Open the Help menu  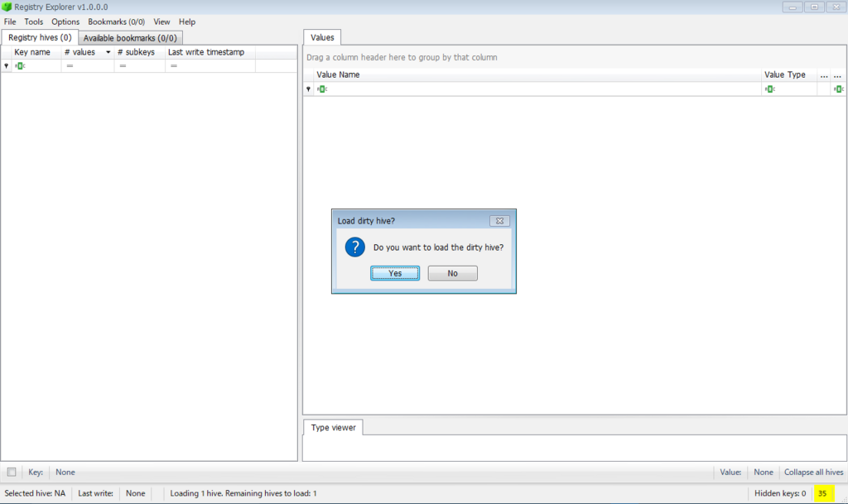click(x=187, y=22)
